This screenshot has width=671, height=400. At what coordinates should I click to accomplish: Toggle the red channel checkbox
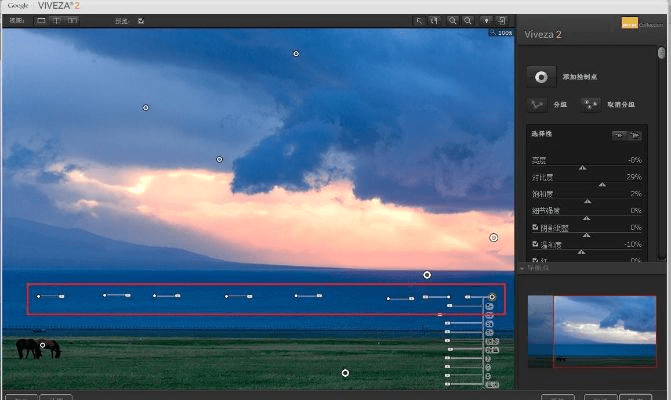coord(535,260)
